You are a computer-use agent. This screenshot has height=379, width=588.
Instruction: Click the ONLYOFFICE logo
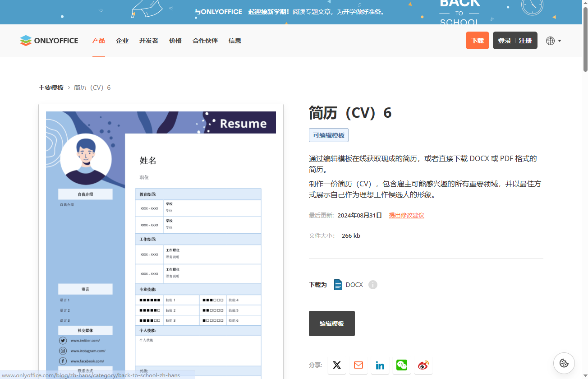coord(49,41)
